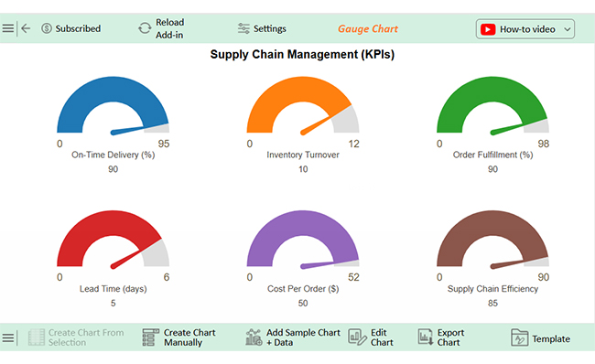Viewport: 595px width, 364px height.
Task: Select the green Order Fulfillment gauge
Action: tap(492, 104)
